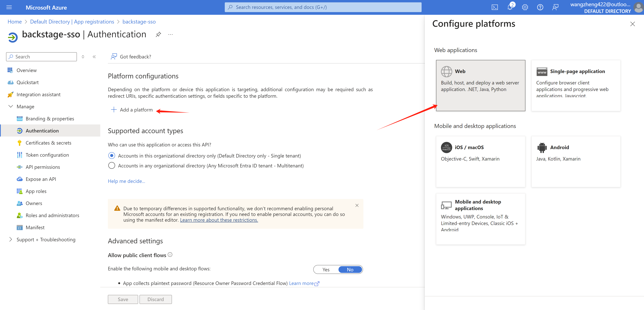Click the allow public client flows info icon
This screenshot has width=644, height=310.
(170, 255)
